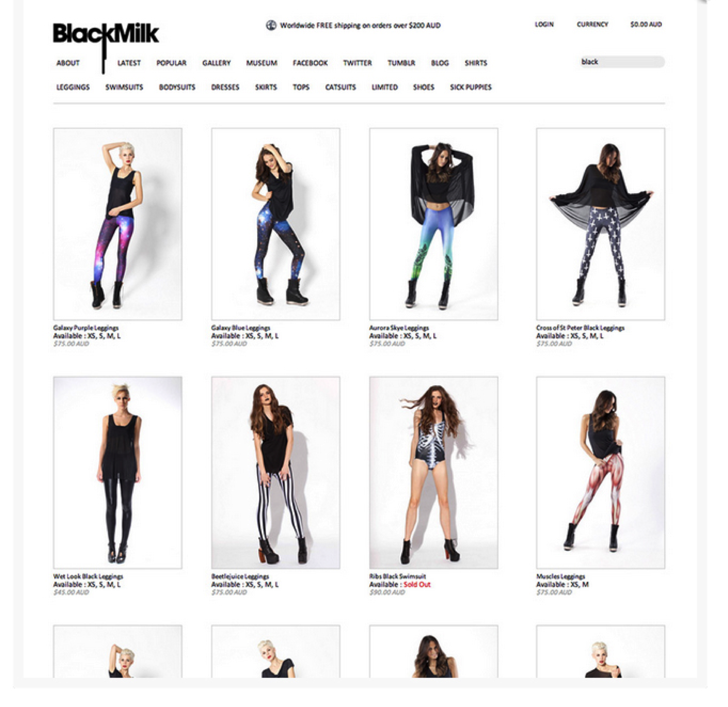
Task: Go to the Gallery page
Action: (x=216, y=63)
